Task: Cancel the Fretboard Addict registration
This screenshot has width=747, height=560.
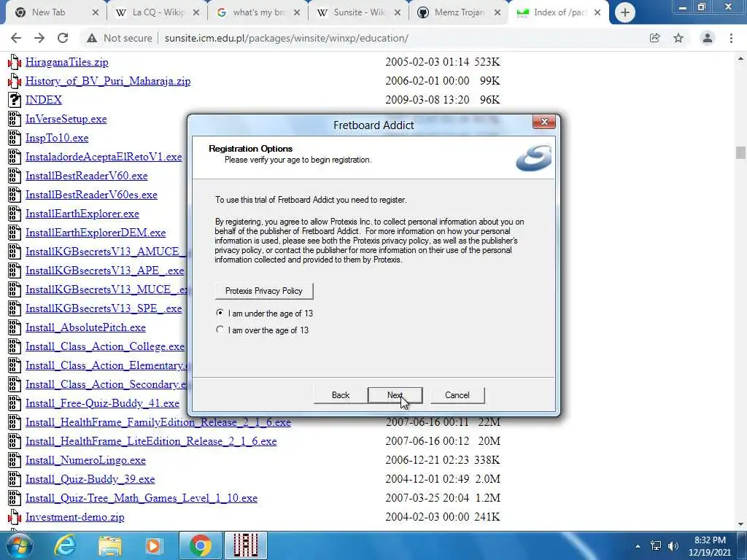Action: (457, 395)
